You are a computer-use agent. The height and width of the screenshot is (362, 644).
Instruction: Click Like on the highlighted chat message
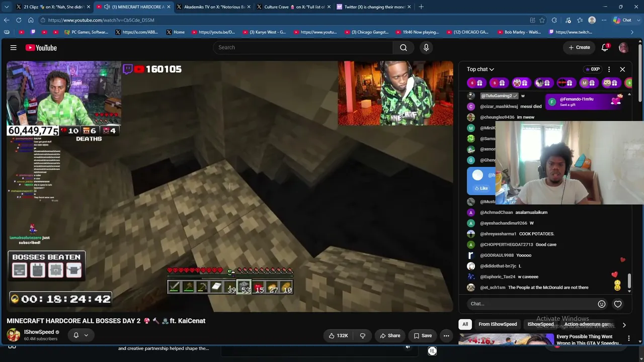481,188
